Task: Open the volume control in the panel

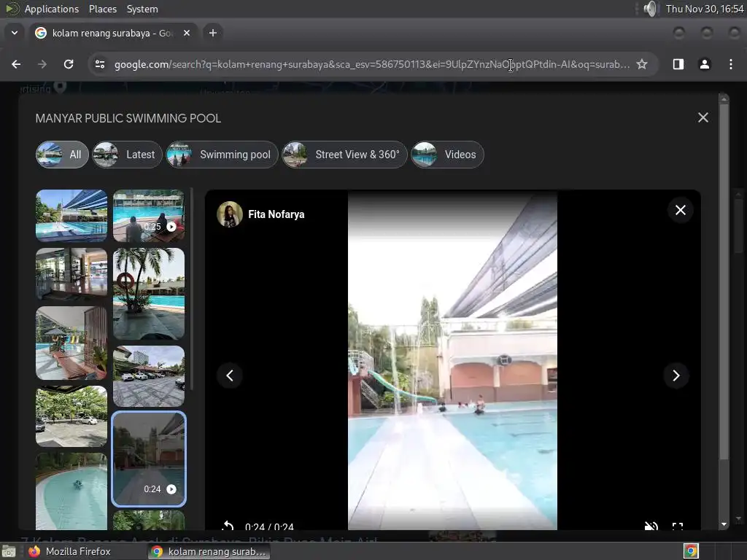Action: (650, 9)
